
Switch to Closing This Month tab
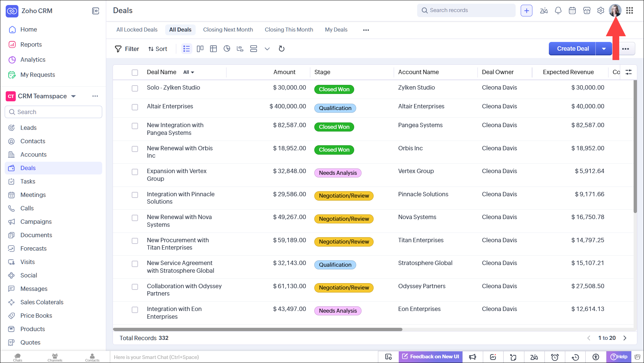[x=289, y=30]
